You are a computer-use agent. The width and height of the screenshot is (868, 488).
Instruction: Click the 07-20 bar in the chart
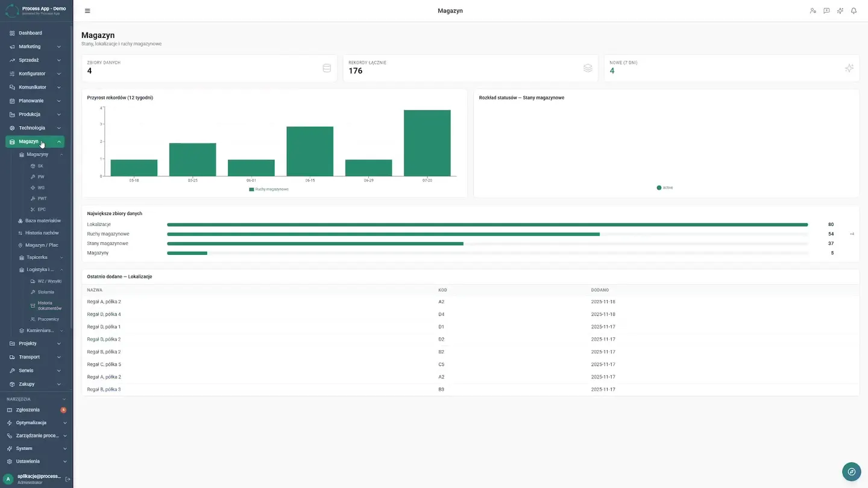click(x=427, y=143)
